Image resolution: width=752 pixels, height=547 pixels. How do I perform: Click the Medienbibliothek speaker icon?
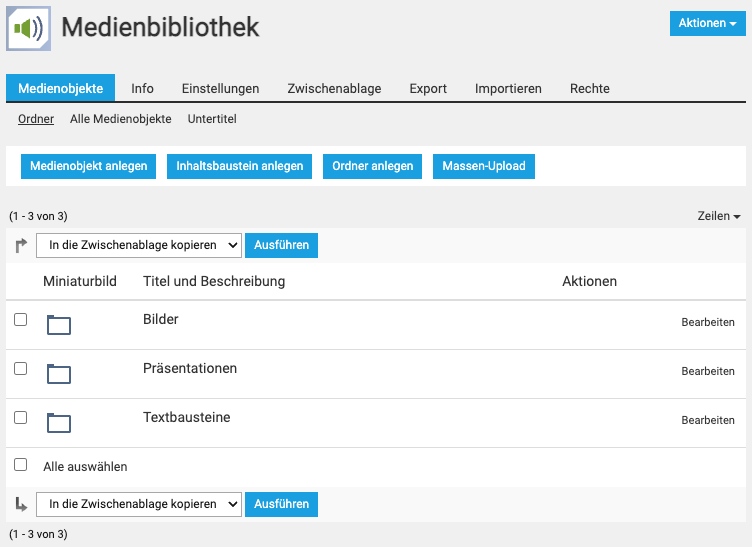point(28,27)
